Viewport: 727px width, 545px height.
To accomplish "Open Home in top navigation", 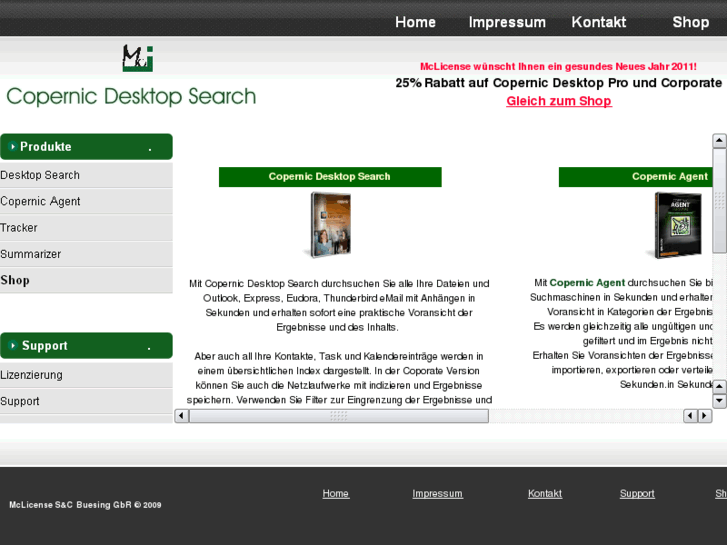I will coord(415,22).
